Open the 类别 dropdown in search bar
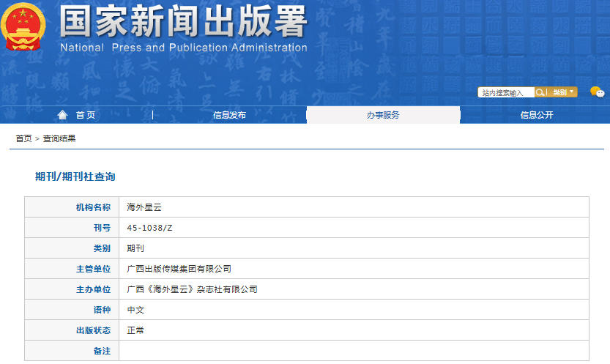 pyautogui.click(x=562, y=92)
